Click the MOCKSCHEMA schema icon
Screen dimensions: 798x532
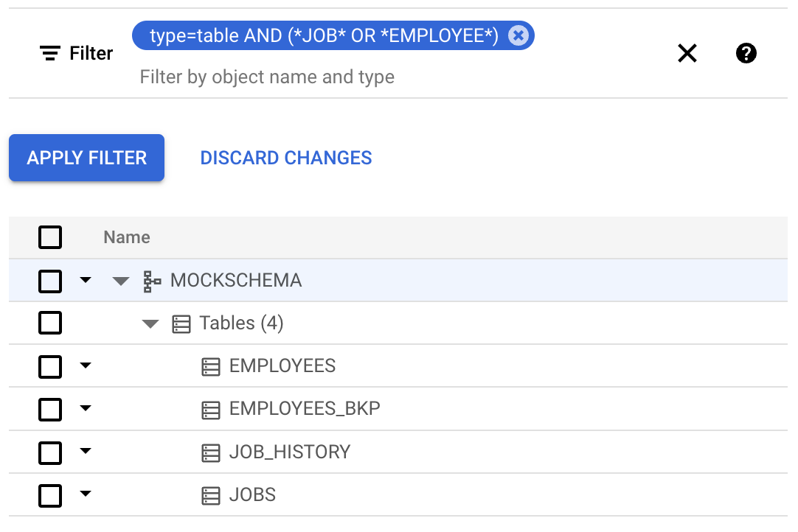click(150, 280)
